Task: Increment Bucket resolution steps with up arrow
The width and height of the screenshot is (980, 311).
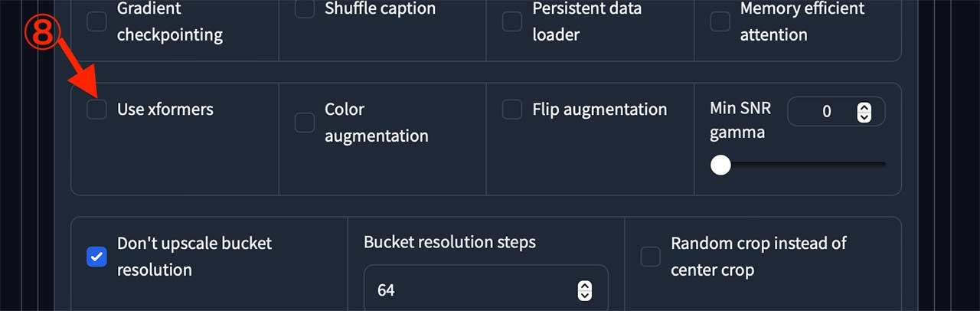Action: pyautogui.click(x=585, y=286)
